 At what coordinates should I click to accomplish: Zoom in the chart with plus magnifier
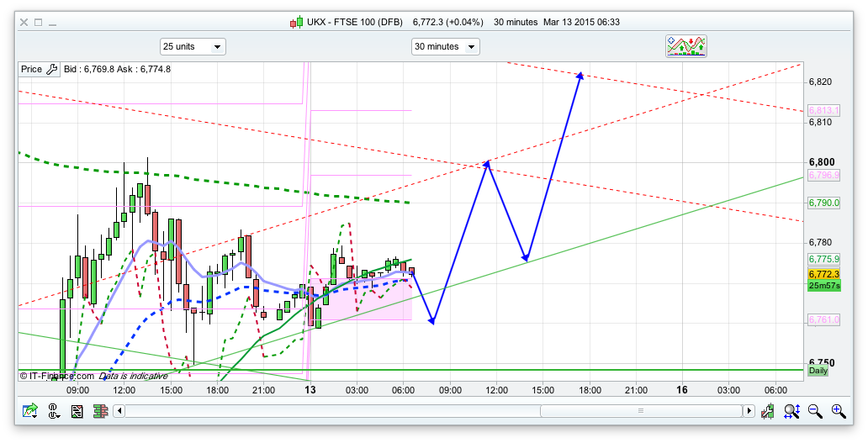838,411
